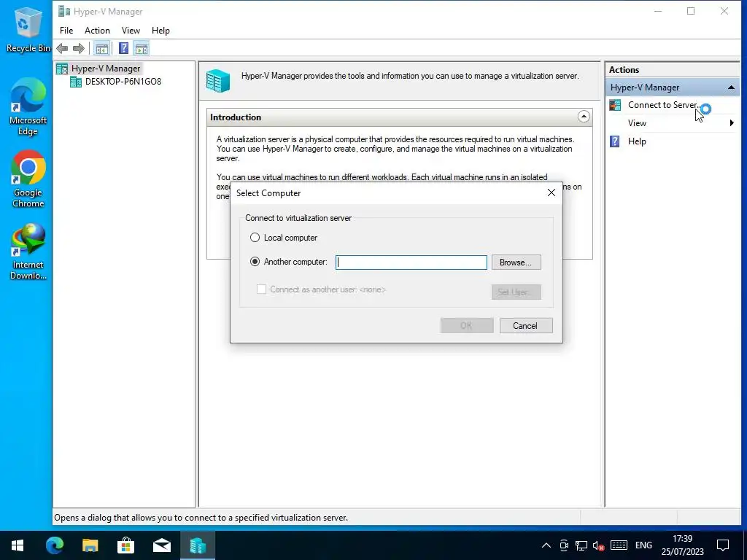Open the Help menu
747x560 pixels.
pyautogui.click(x=160, y=31)
